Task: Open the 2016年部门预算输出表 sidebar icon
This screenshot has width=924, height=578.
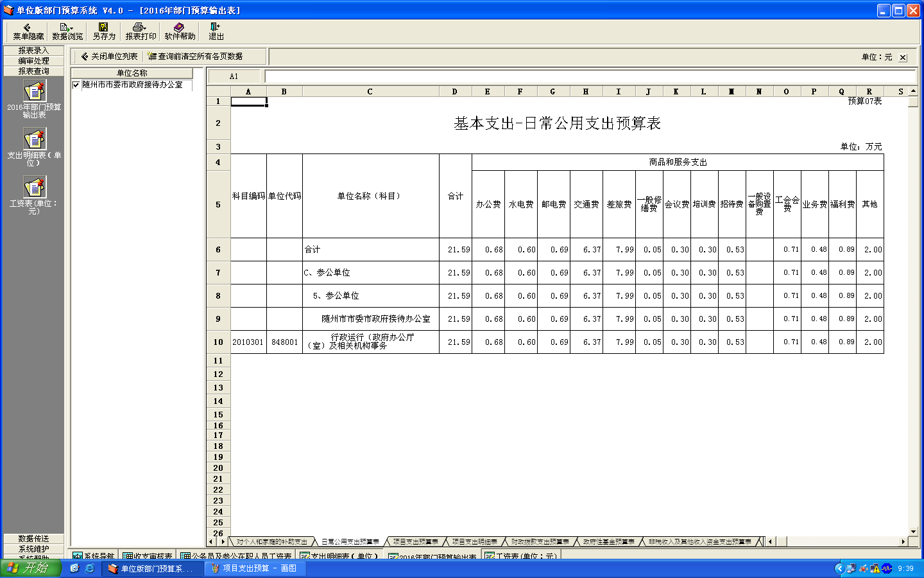Action: tap(35, 92)
